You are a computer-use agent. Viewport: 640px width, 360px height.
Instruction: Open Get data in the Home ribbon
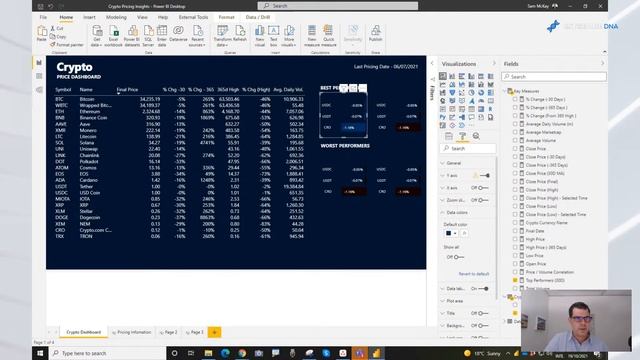pyautogui.click(x=97, y=36)
